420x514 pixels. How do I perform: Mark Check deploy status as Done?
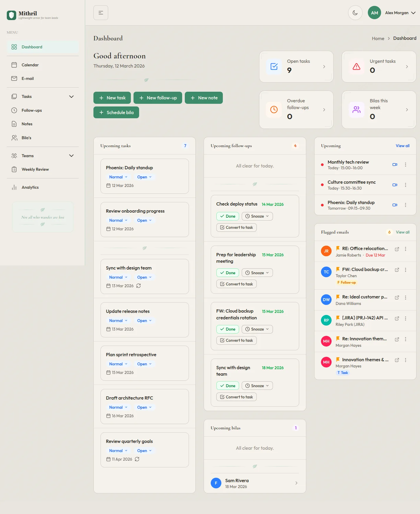click(x=228, y=216)
